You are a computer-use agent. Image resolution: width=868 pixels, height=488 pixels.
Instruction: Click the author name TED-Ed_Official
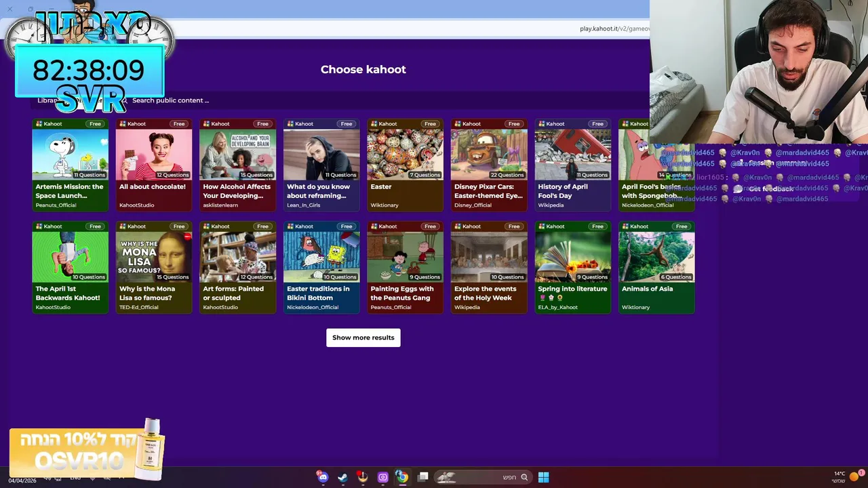click(x=139, y=308)
